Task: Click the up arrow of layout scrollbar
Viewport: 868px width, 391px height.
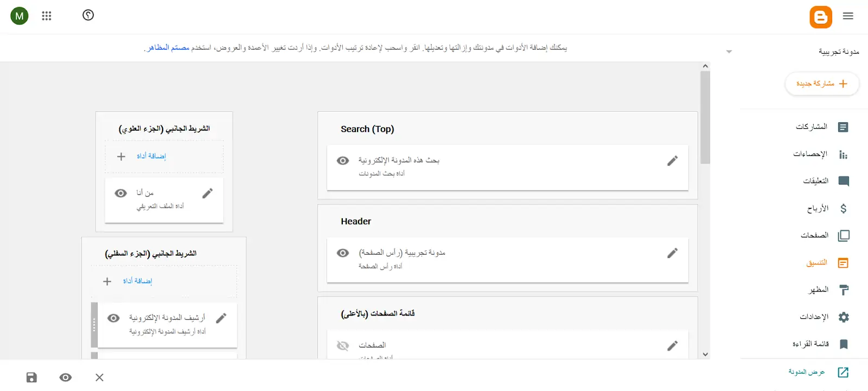Action: click(705, 66)
